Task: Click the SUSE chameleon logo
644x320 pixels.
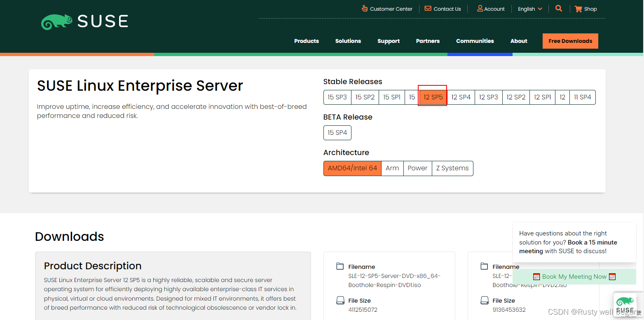Action: [84, 21]
